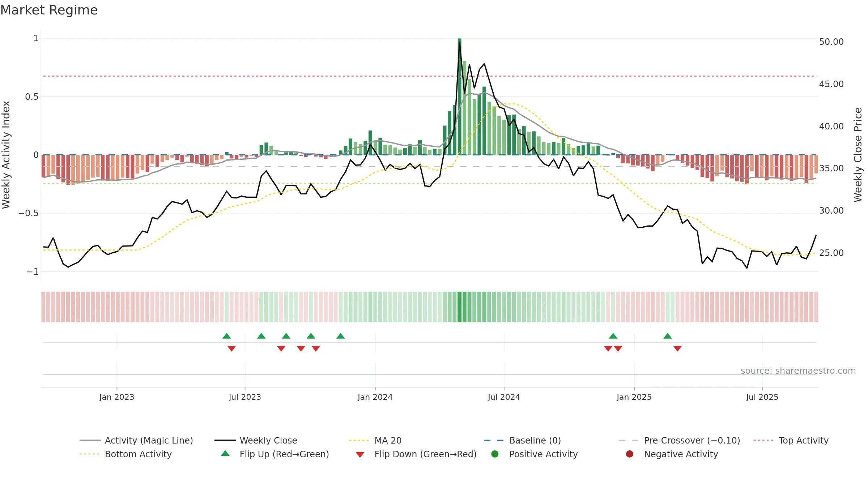The image size is (868, 488).
Task: Click the green Flip Up legend triangle
Action: tap(225, 453)
